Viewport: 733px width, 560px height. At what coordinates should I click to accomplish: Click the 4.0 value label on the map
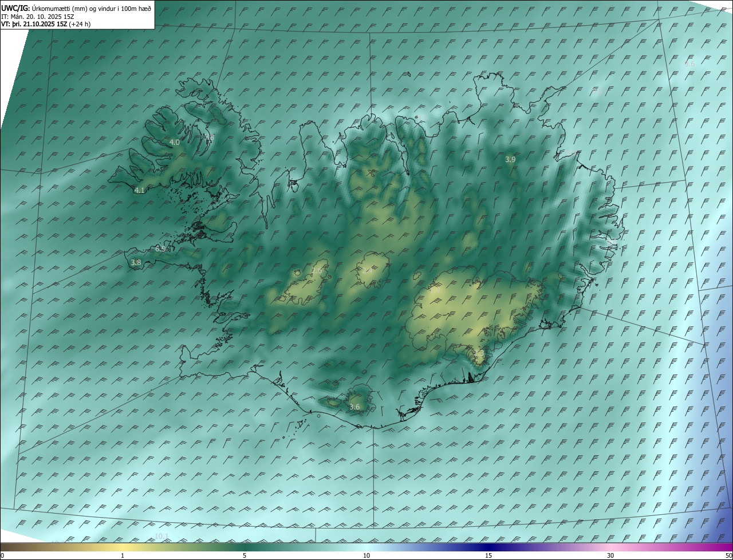(x=175, y=142)
